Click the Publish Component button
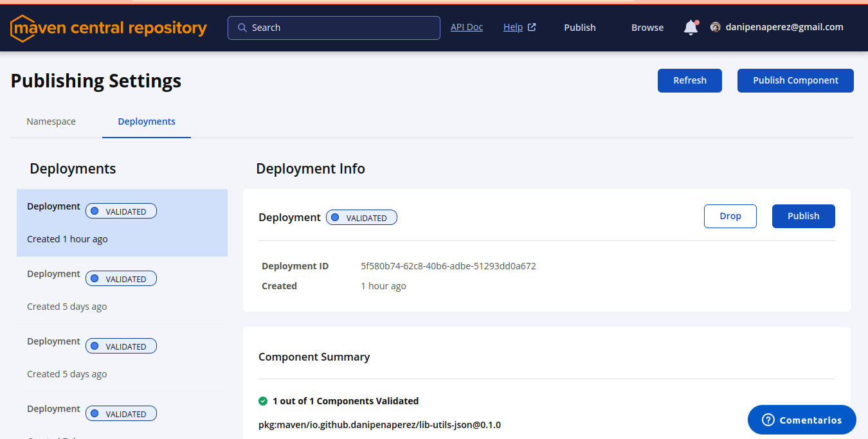868x439 pixels. [795, 80]
